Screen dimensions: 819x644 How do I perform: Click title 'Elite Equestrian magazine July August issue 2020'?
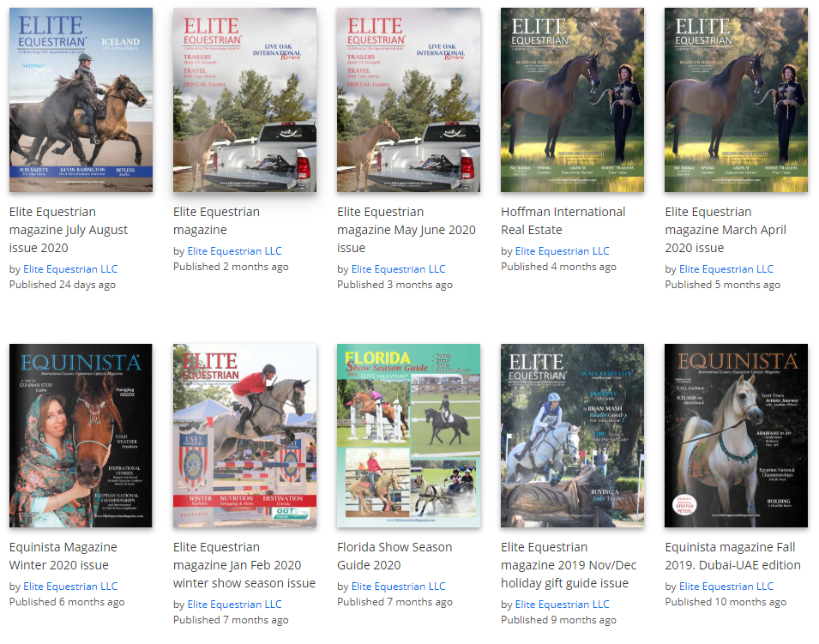pos(69,230)
